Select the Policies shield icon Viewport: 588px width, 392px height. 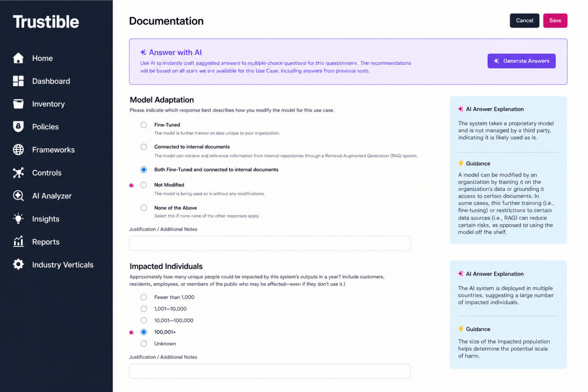pyautogui.click(x=18, y=126)
